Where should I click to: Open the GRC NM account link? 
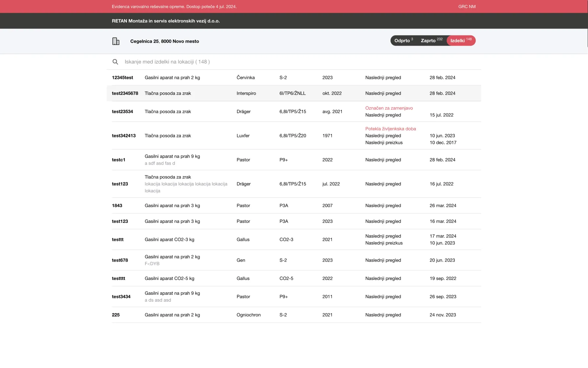tap(467, 7)
